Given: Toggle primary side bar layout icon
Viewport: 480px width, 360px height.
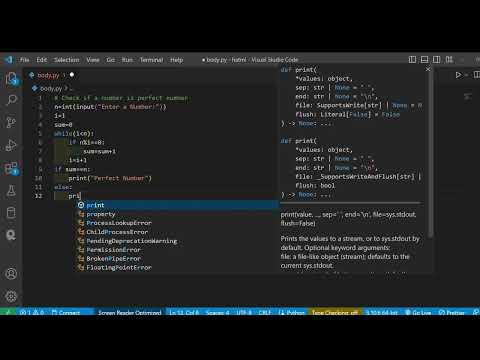Looking at the screenshot, I should tap(412, 60).
